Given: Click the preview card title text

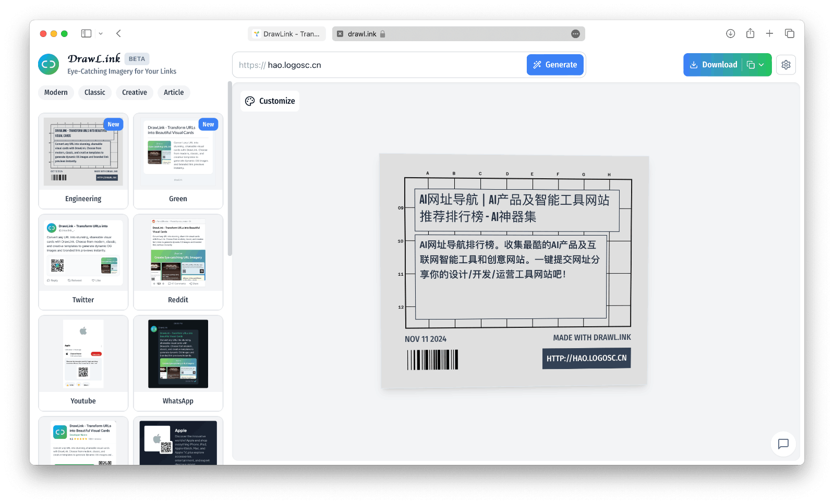Looking at the screenshot, I should pos(515,208).
